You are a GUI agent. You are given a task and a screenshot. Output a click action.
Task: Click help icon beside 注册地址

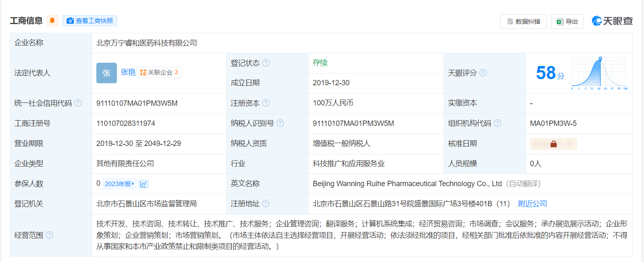pos(266,203)
